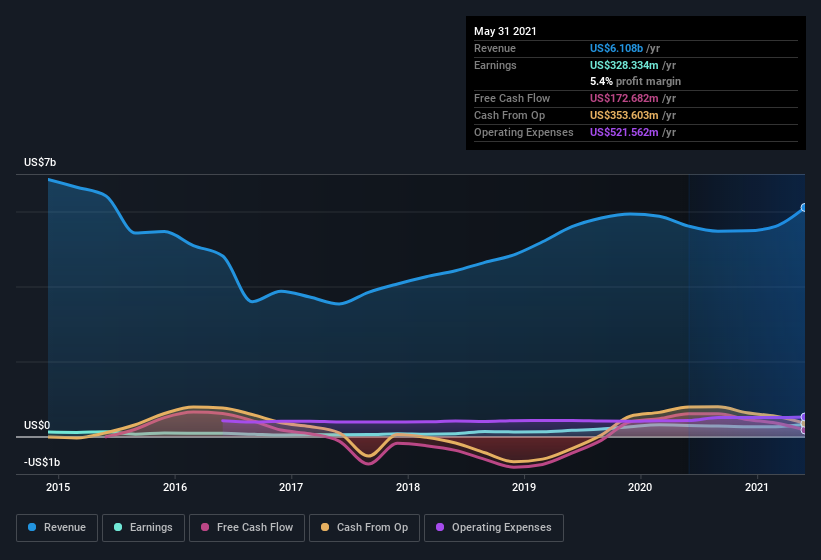Viewport: 821px width, 560px height.
Task: Click the -US$1b y-axis label
Action: (x=42, y=462)
